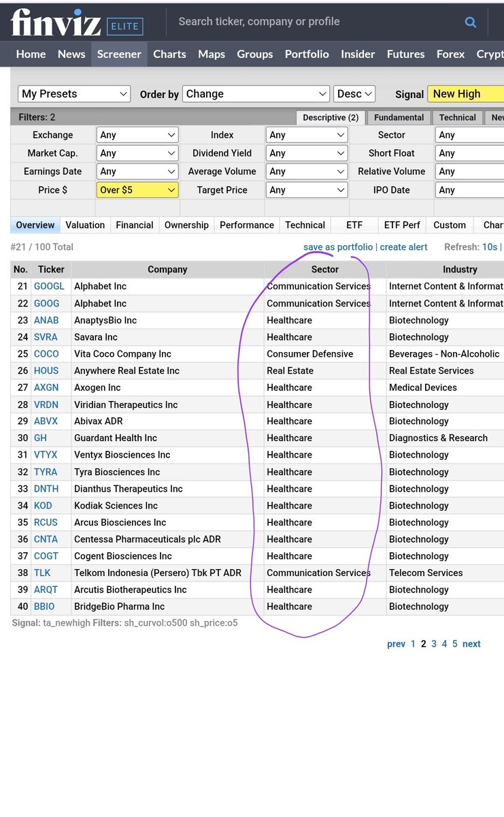Viewport: 504px width, 817px height.
Task: Open the Dividend Yield filter dropdown
Action: click(307, 153)
